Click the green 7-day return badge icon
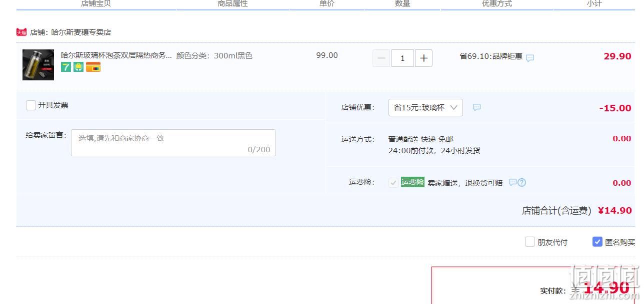Screen dimensions: 644x304 66,67
